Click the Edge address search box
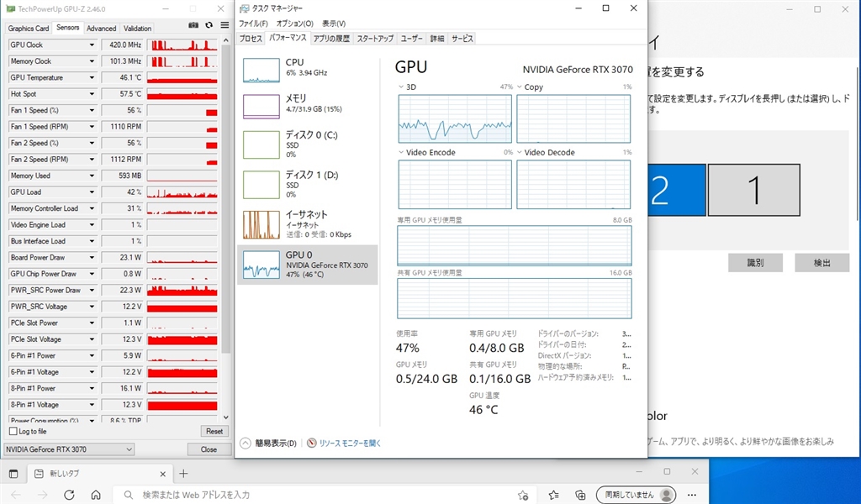The image size is (861, 504). click(x=324, y=496)
